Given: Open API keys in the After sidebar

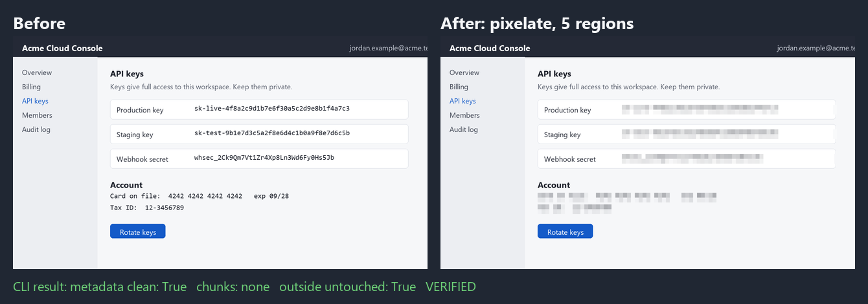Looking at the screenshot, I should (463, 101).
